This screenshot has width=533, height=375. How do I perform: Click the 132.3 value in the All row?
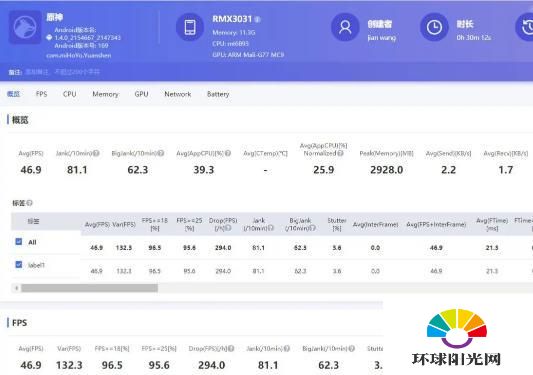point(124,248)
